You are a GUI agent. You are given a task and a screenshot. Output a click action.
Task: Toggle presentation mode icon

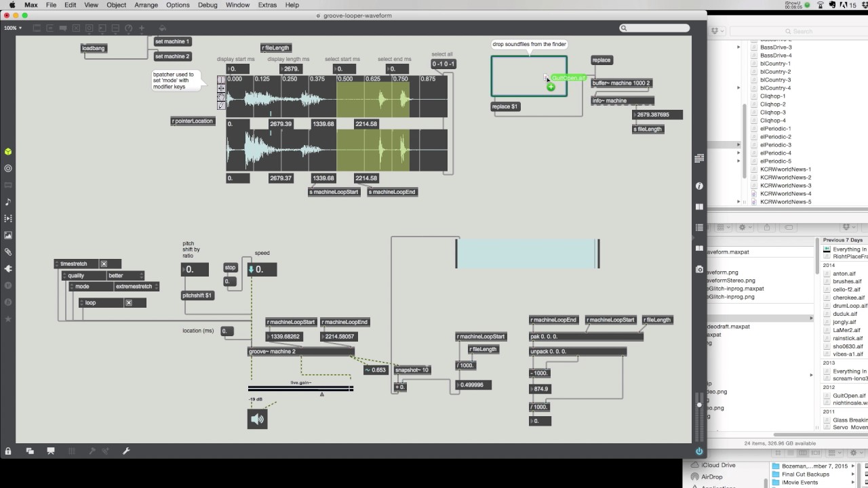pos(51,451)
